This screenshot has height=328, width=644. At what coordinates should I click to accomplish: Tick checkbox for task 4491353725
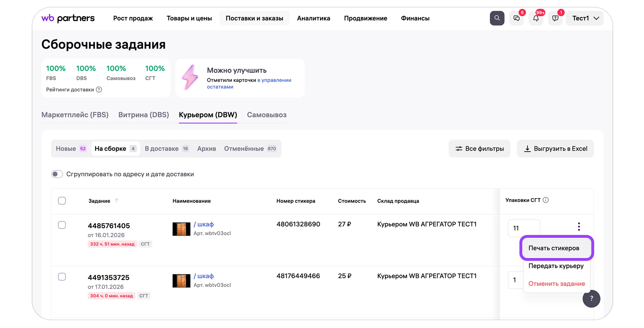pos(62,277)
